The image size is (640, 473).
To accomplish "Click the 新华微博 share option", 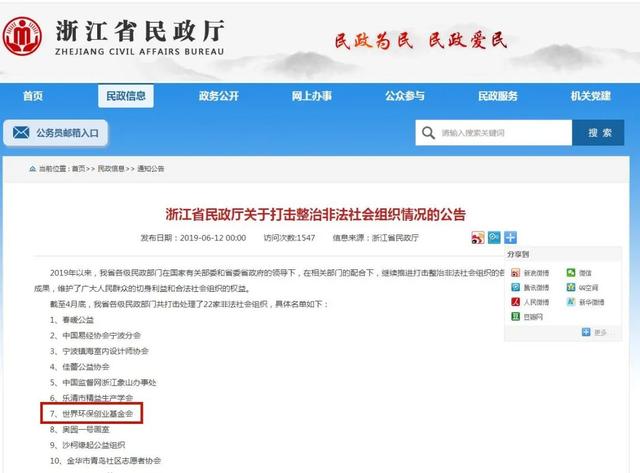I will click(585, 302).
